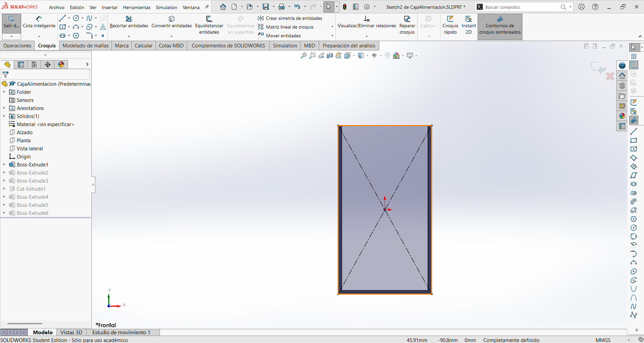Select Origin in feature tree
This screenshot has height=343, width=644.
pos(24,156)
